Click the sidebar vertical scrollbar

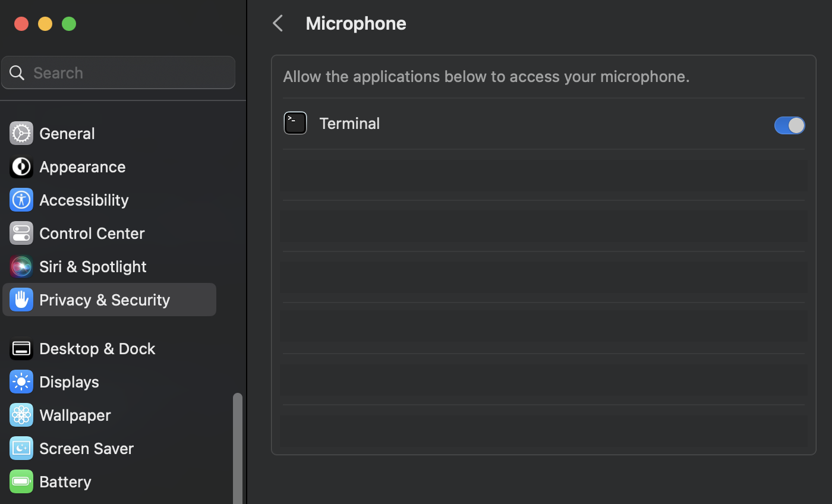coord(238,448)
